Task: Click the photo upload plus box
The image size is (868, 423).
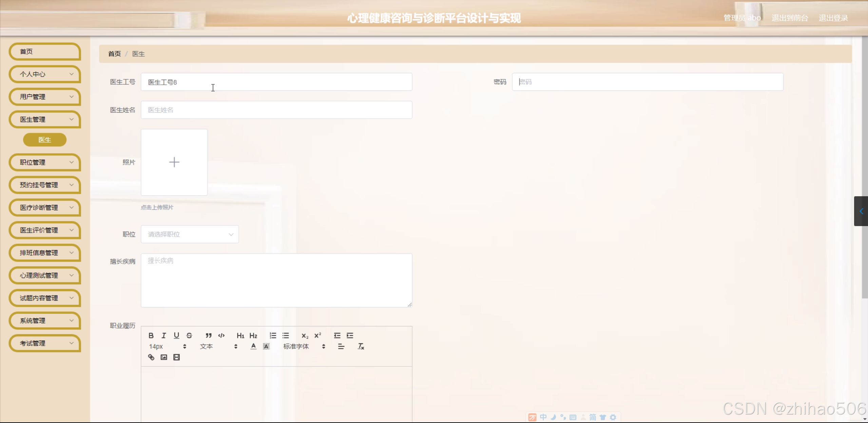Action: pyautogui.click(x=174, y=162)
